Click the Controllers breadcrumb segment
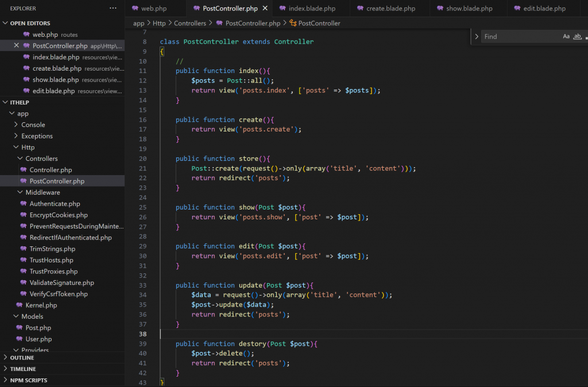 189,23
